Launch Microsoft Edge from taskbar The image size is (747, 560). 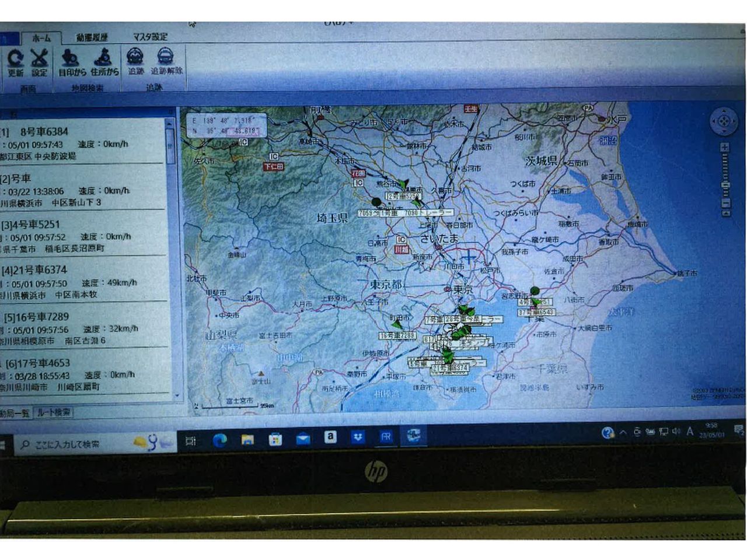219,440
